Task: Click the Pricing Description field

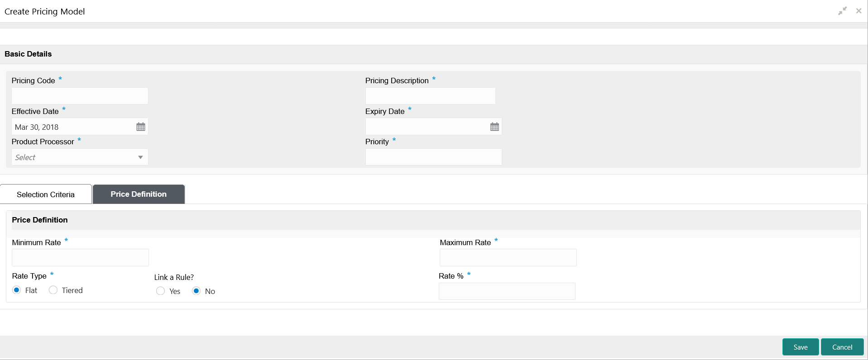Action: coord(430,96)
